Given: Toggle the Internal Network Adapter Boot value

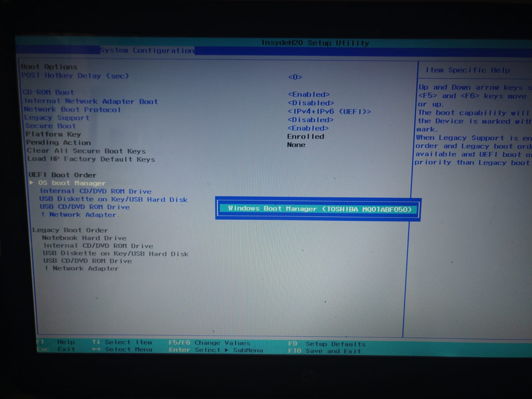Looking at the screenshot, I should coord(311,103).
